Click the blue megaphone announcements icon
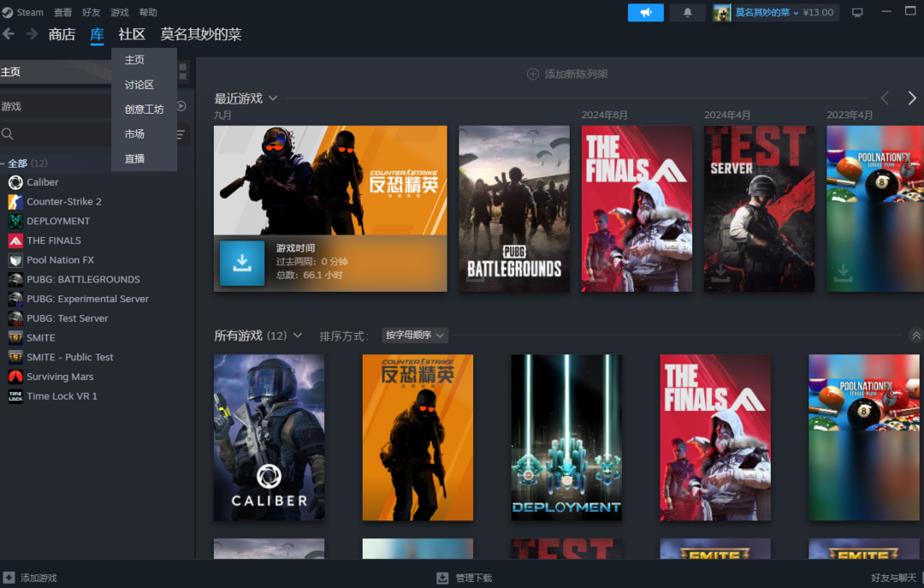 (x=645, y=13)
